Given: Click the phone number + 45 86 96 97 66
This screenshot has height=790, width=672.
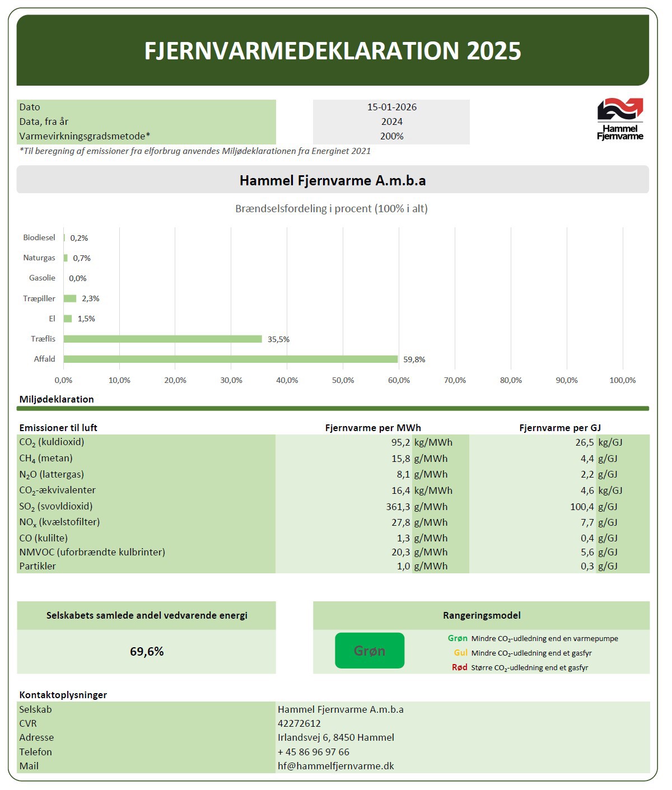Looking at the screenshot, I should 314,752.
